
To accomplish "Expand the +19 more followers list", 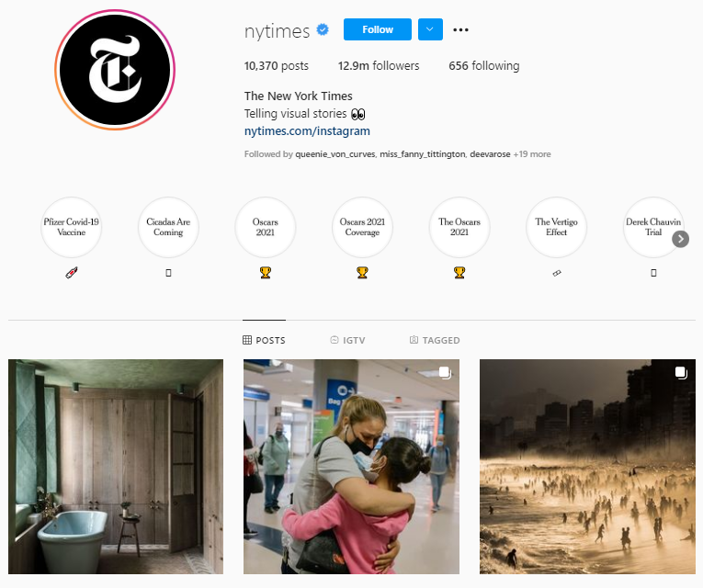I will pos(532,154).
